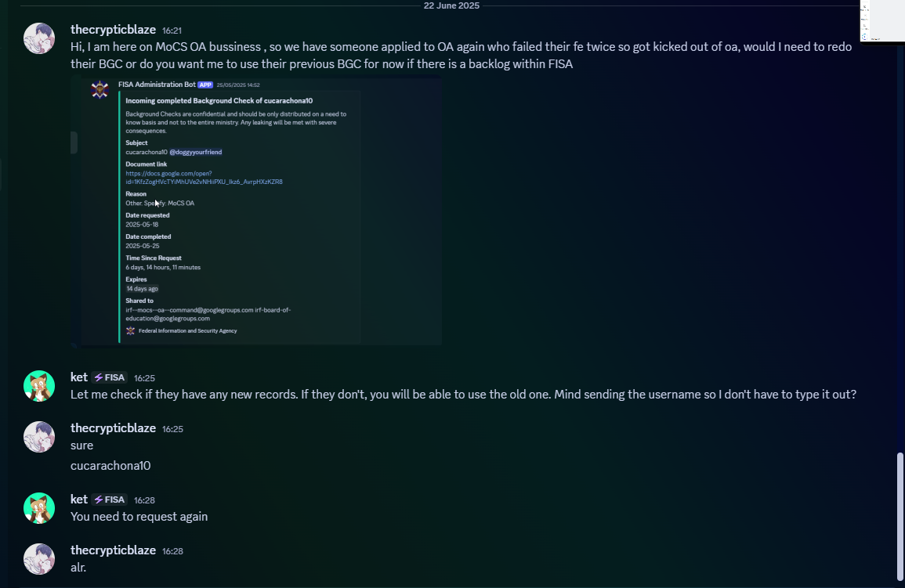Open the attached background check screenshot
The image size is (905, 588).
[x=256, y=211]
